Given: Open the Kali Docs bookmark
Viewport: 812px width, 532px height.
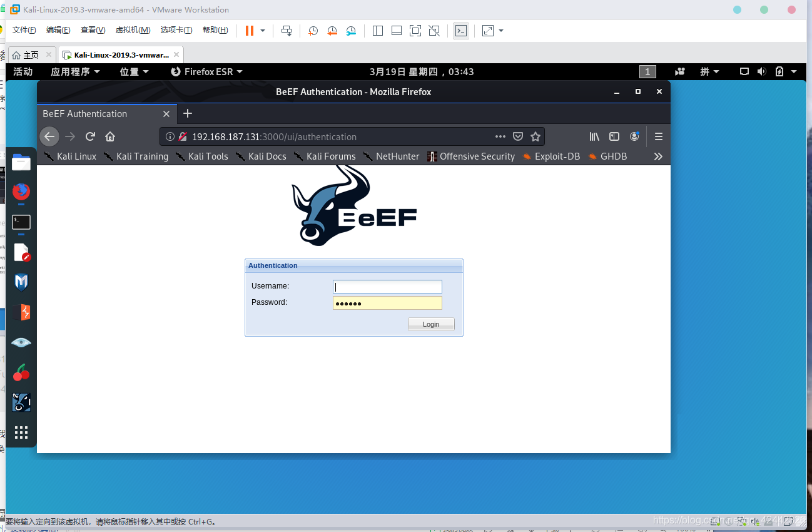Looking at the screenshot, I should point(261,156).
